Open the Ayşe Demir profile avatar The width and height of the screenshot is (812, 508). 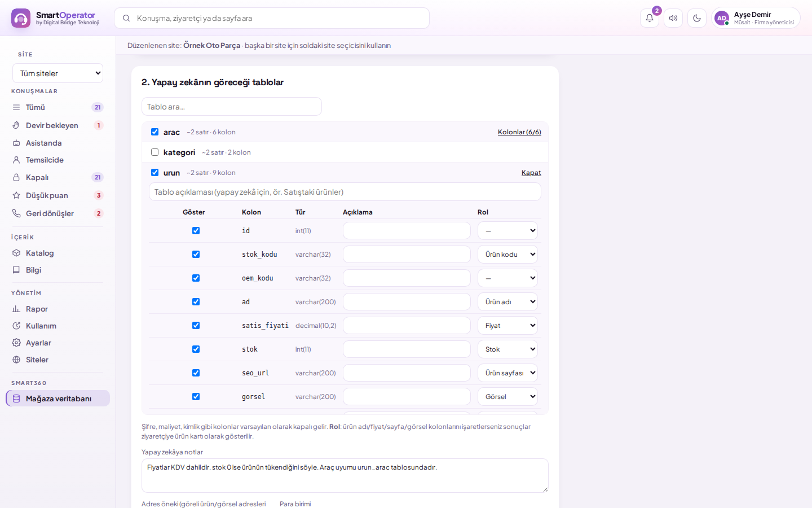tap(722, 18)
